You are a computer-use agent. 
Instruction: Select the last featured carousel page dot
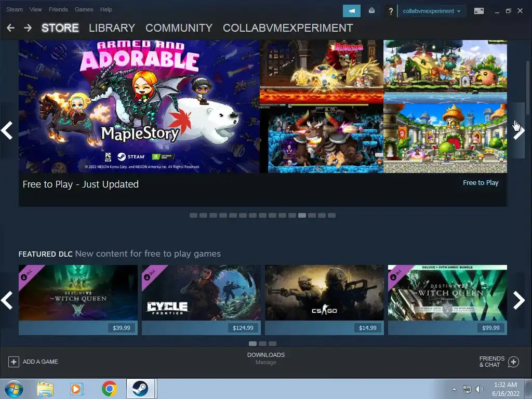click(331, 216)
